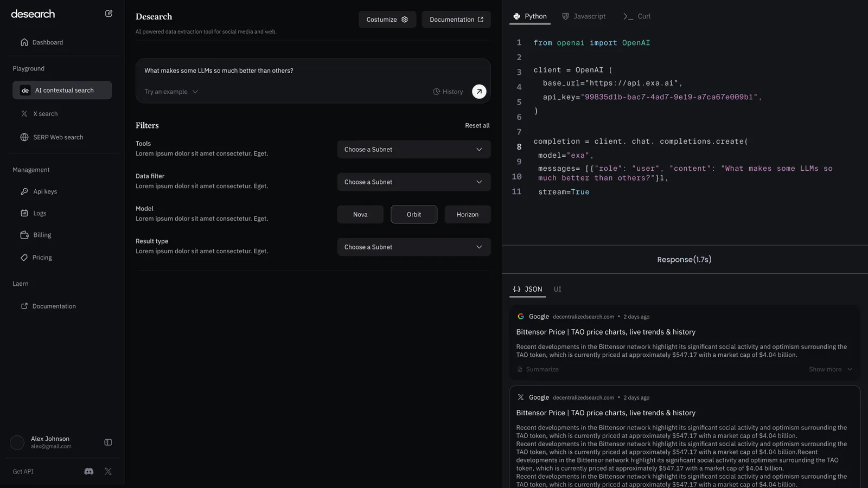This screenshot has width=868, height=488.
Task: Click Get API in the sidebar footer
Action: pyautogui.click(x=23, y=472)
